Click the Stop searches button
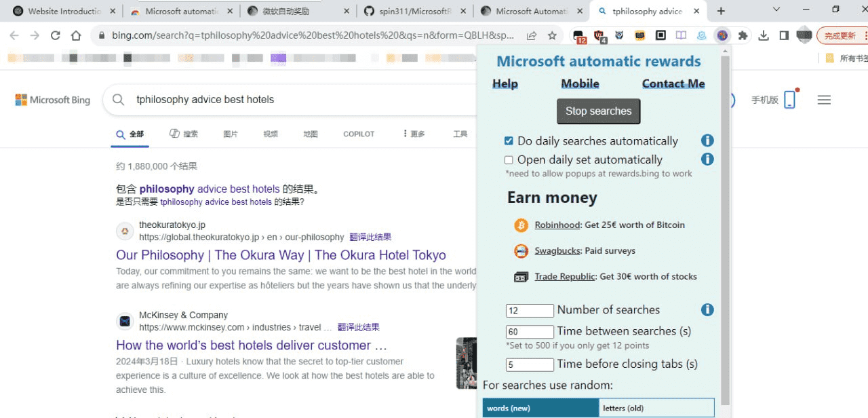This screenshot has height=418, width=868. point(599,111)
